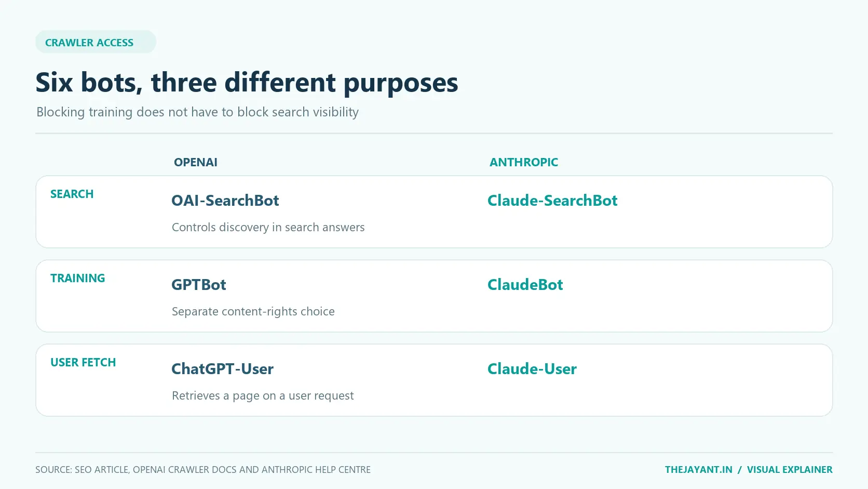Image resolution: width=868 pixels, height=489 pixels.
Task: Click 'Separate content-rights choice' description
Action: tap(253, 312)
